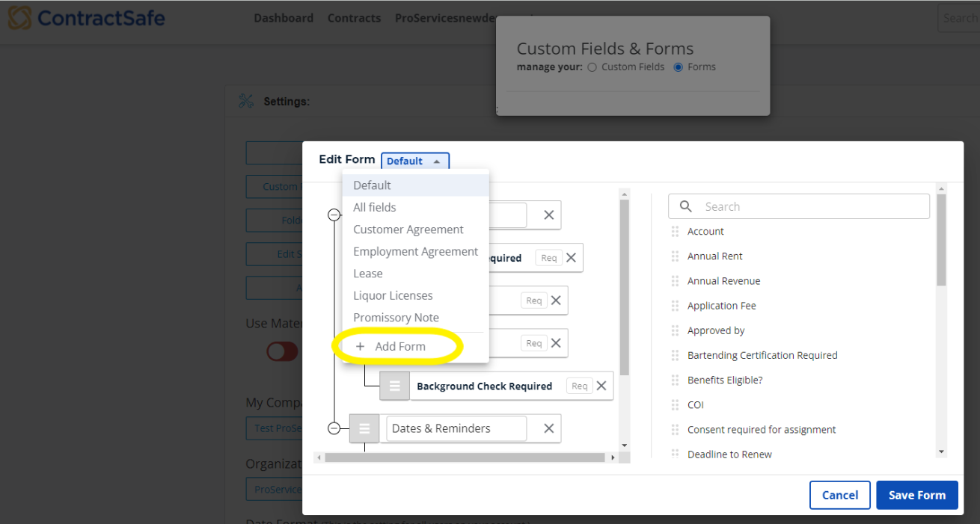Viewport: 980px width, 524px height.
Task: Click drag dots beside Annual Revenue
Action: click(675, 281)
